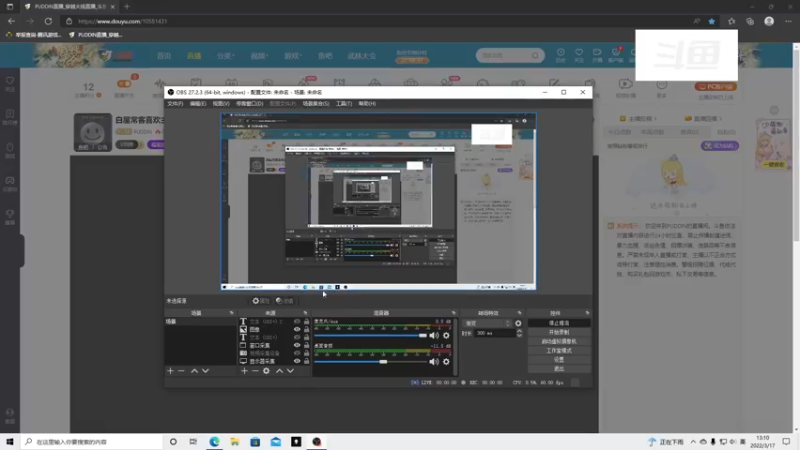Open the 场景集合(S) menu in OBS
800x450 pixels.
click(316, 104)
